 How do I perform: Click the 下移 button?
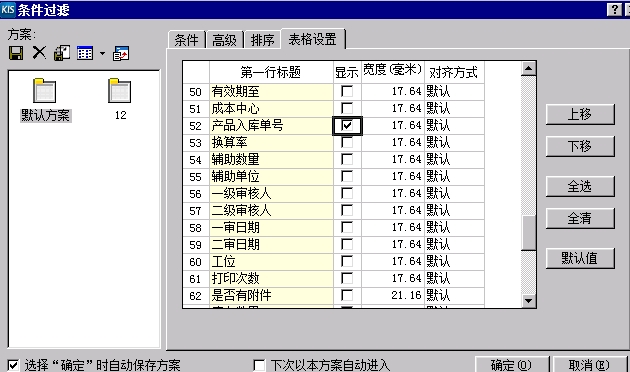tap(580, 146)
